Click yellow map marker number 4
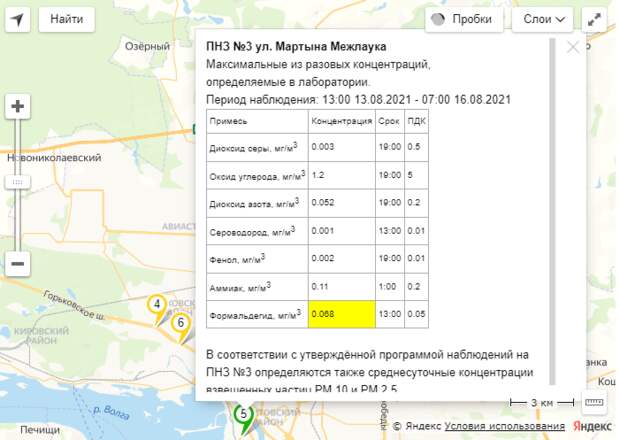Screen dimensions: 620x440 [x=156, y=306]
